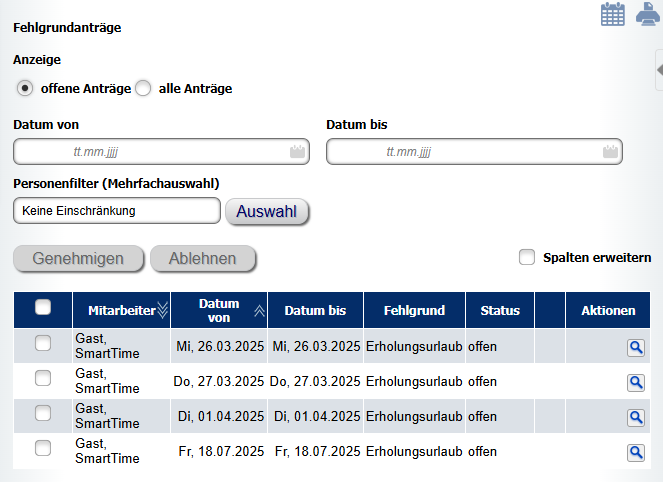Image resolution: width=663 pixels, height=482 pixels.
Task: Select the offene Anträge radio button
Action: [x=25, y=88]
